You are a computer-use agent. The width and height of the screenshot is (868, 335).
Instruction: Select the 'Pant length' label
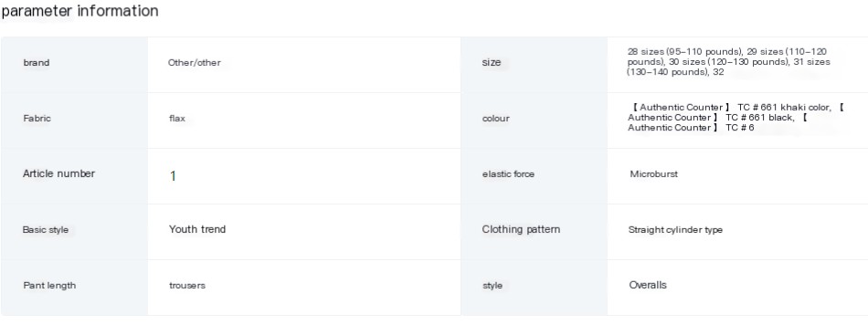(x=49, y=285)
